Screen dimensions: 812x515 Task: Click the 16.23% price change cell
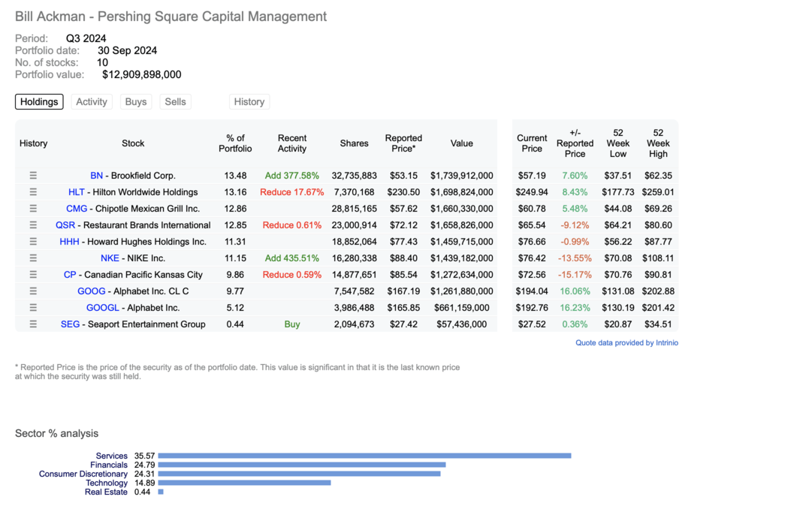click(x=575, y=308)
